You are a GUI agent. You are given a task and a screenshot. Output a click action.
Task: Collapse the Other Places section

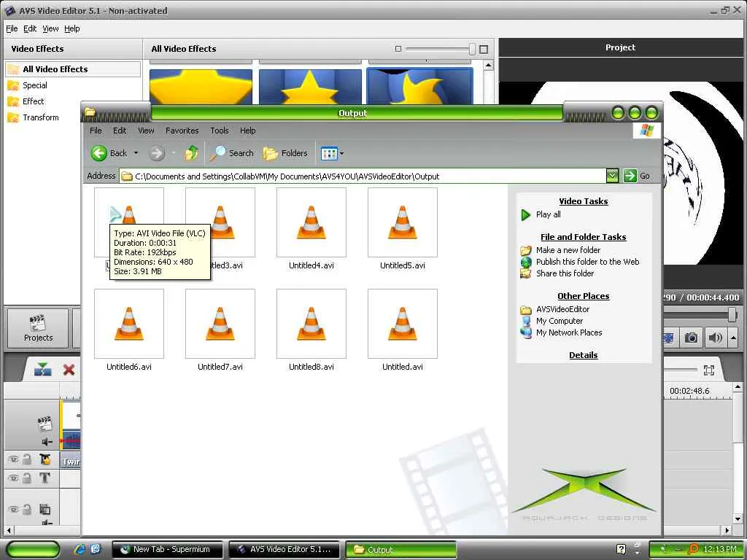point(583,296)
